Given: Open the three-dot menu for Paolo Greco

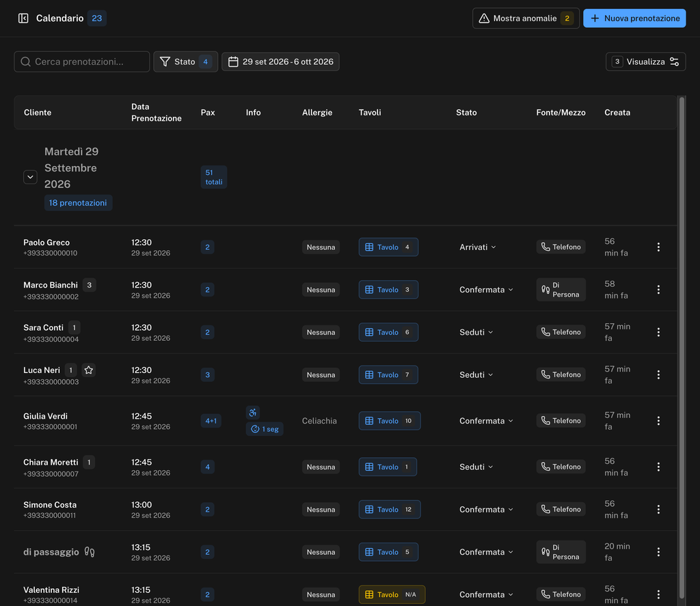Looking at the screenshot, I should [658, 247].
